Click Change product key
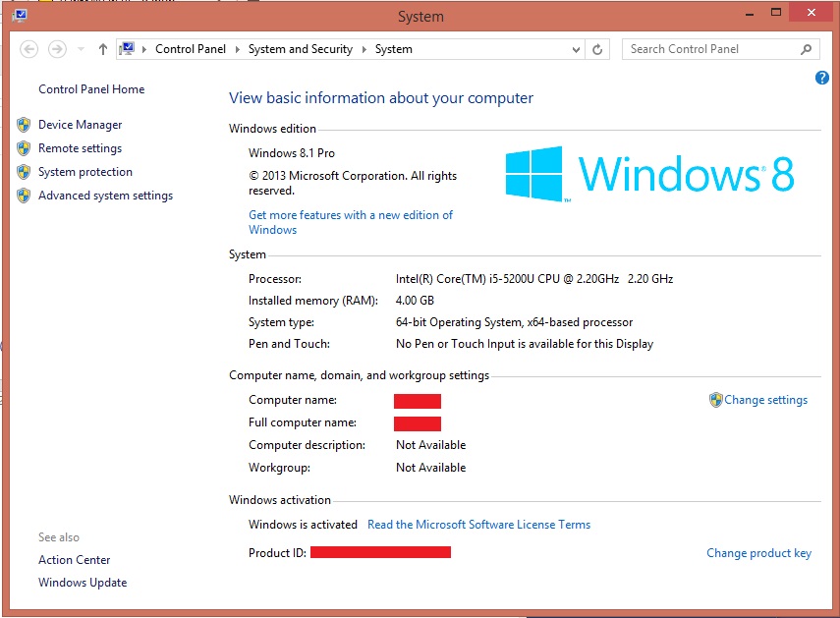 pyautogui.click(x=758, y=553)
